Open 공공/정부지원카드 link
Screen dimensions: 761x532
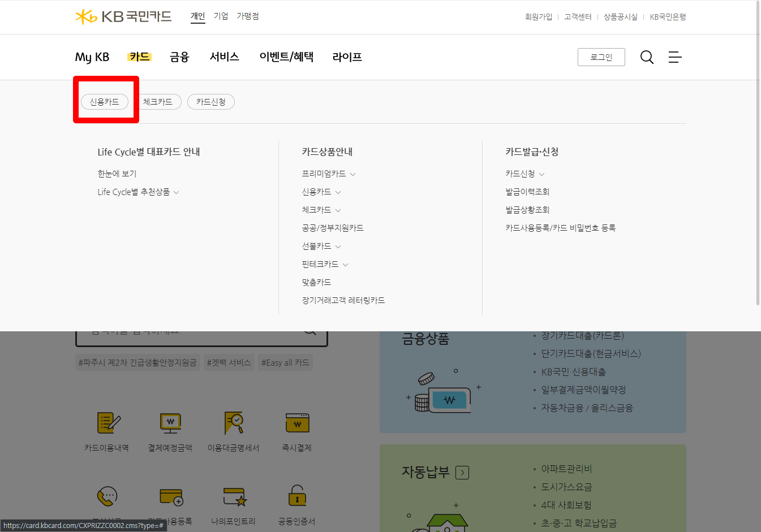(333, 228)
